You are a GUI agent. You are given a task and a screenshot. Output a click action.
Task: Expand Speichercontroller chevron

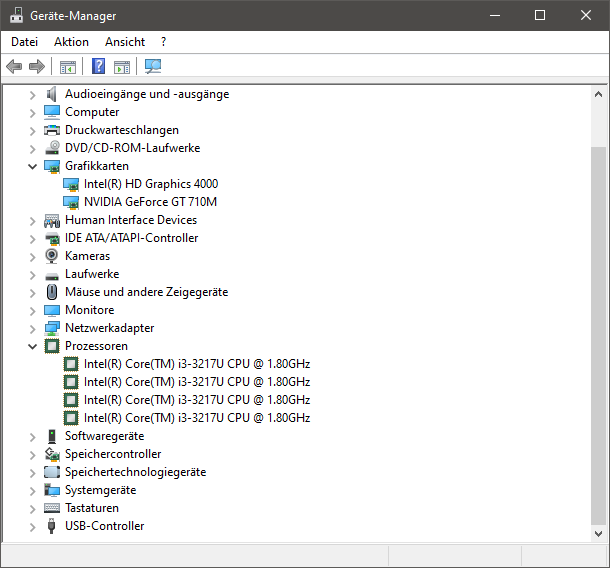click(33, 455)
